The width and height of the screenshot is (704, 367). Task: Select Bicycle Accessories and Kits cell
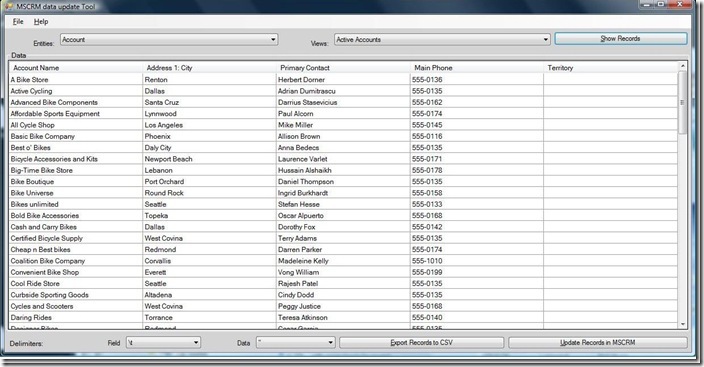pyautogui.click(x=75, y=159)
